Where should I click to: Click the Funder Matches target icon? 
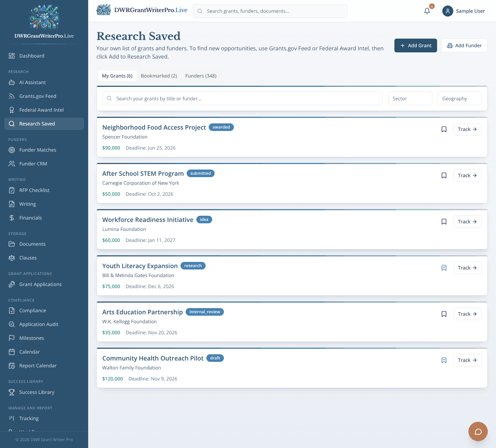12,150
